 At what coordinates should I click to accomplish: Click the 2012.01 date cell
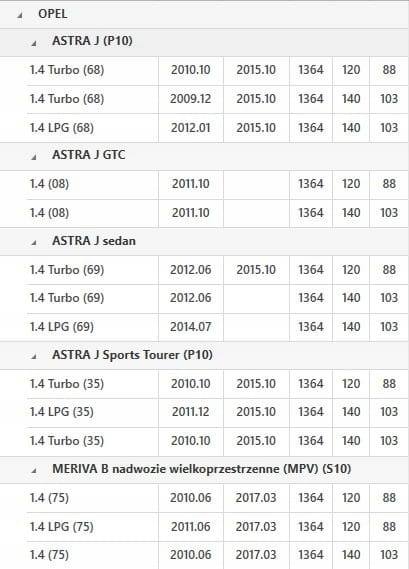tap(191, 128)
